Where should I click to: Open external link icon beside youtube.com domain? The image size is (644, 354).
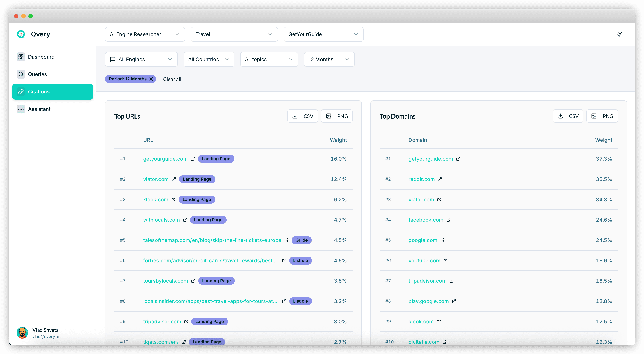[x=445, y=261]
